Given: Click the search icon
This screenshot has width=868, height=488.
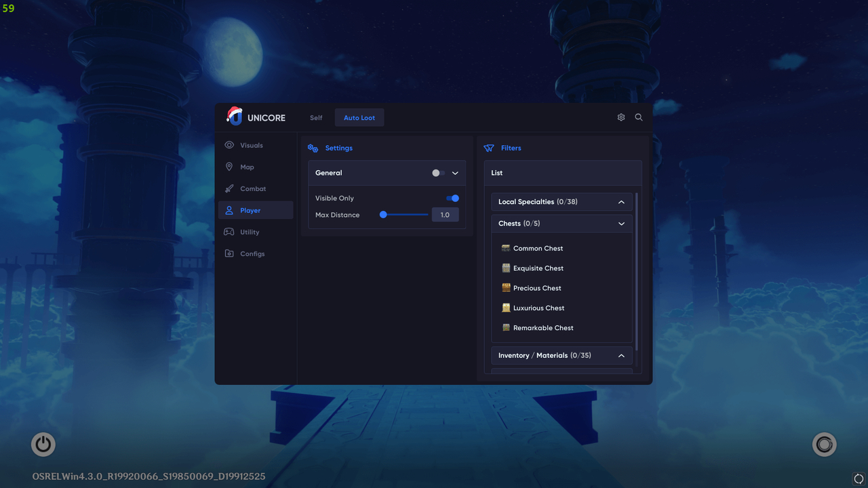Looking at the screenshot, I should (x=638, y=117).
